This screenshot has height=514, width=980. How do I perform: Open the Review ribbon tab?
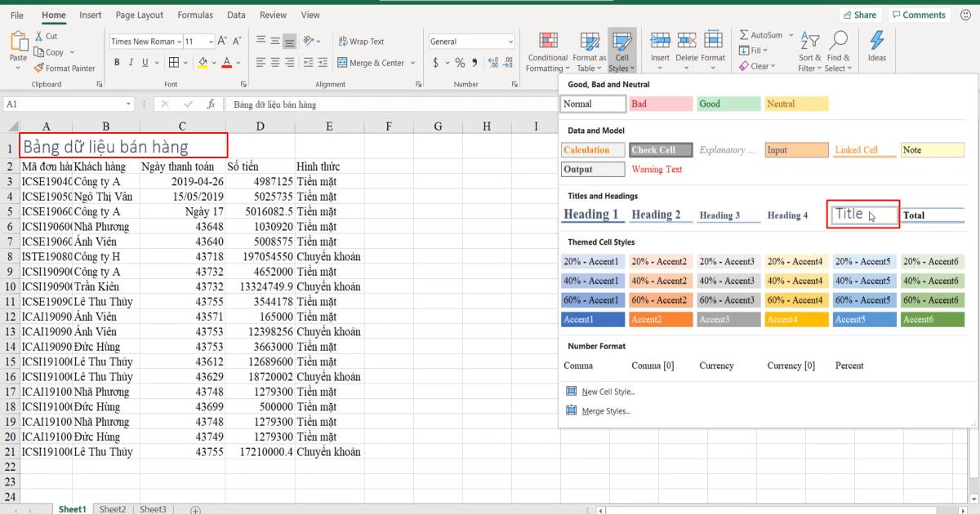pyautogui.click(x=273, y=14)
